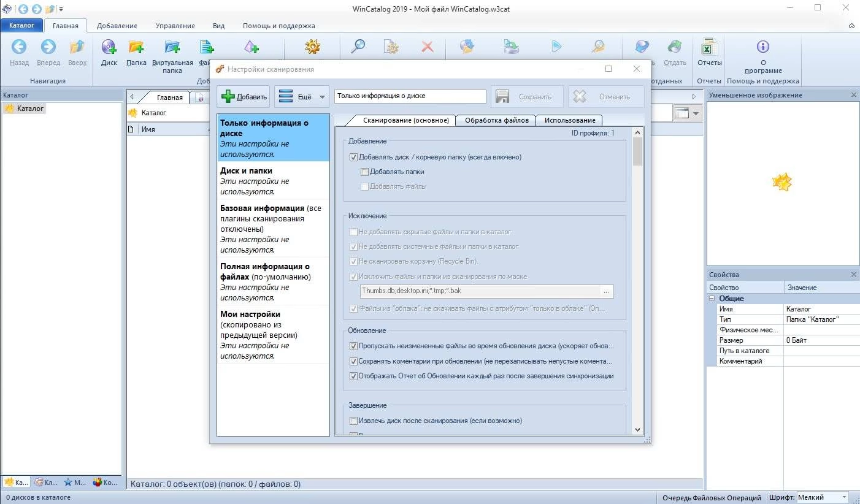Collapse the ribbon with the chevron
The image size is (860, 504).
click(x=852, y=26)
